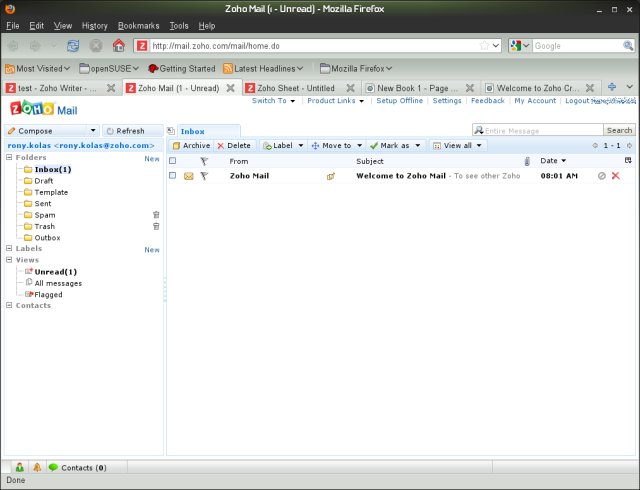Click the Spam folder trash icon
The image size is (640, 490).
(155, 215)
